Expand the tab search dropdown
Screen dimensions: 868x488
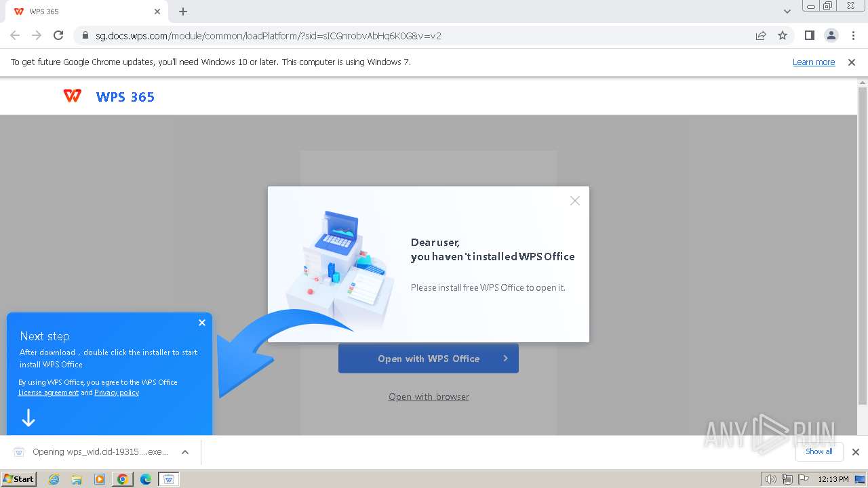pyautogui.click(x=787, y=12)
